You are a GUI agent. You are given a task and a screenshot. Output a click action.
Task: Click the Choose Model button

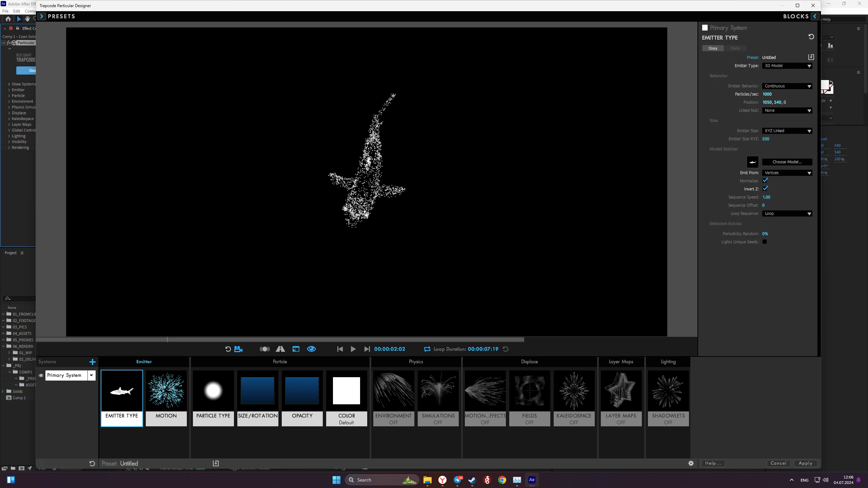[x=787, y=162]
